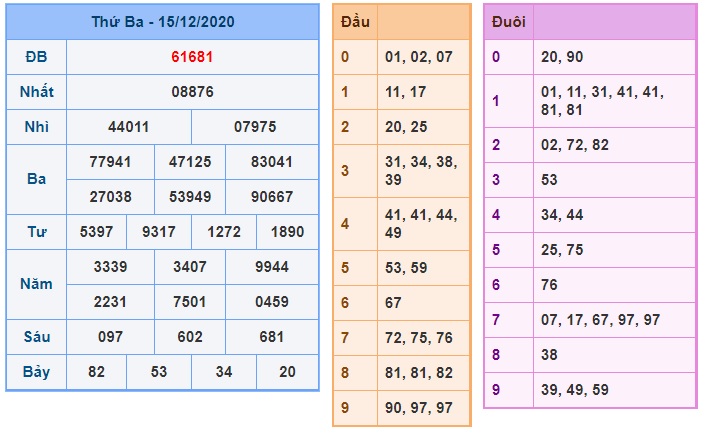Select Năm prize number 0459
The image size is (706, 434).
[x=272, y=302]
